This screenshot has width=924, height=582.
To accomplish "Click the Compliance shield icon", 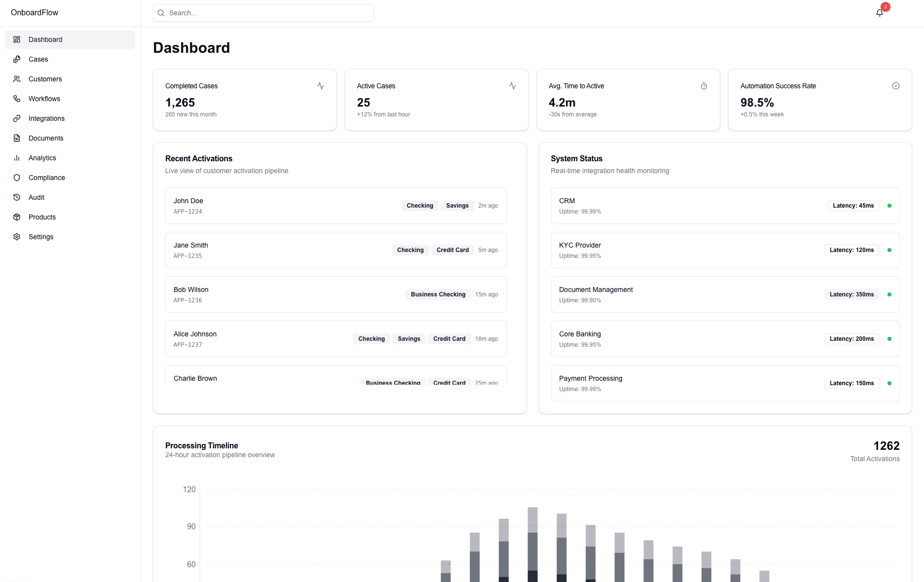I will pyautogui.click(x=17, y=178).
